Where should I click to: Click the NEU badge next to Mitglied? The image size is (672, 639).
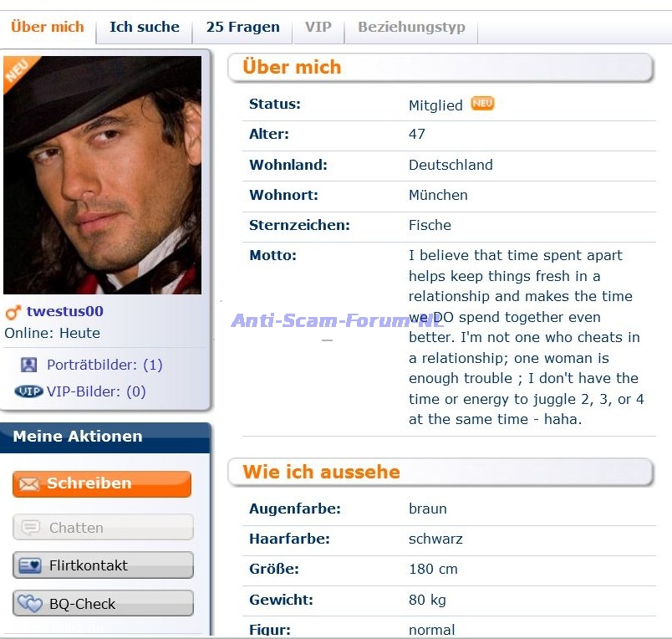[482, 104]
